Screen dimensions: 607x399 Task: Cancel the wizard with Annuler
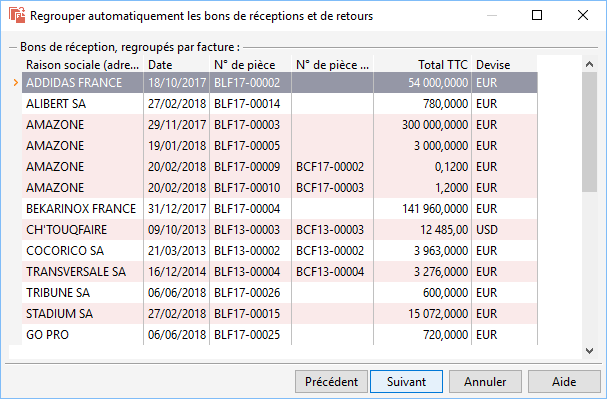point(485,382)
